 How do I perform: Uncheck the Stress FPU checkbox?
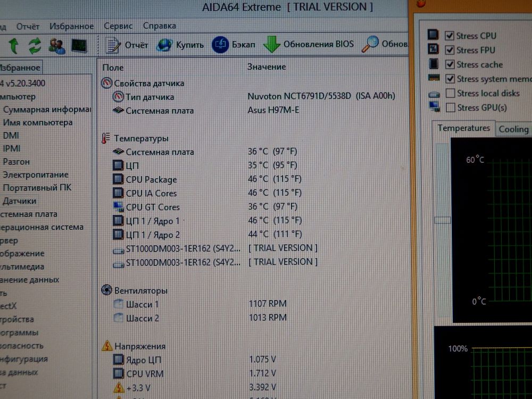(x=450, y=50)
